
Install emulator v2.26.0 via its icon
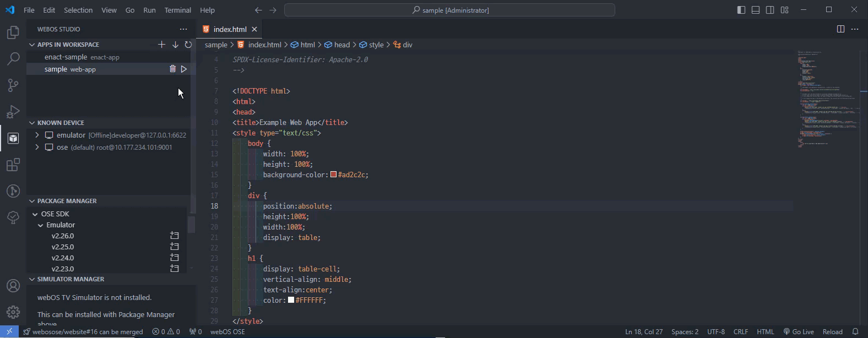pyautogui.click(x=175, y=236)
